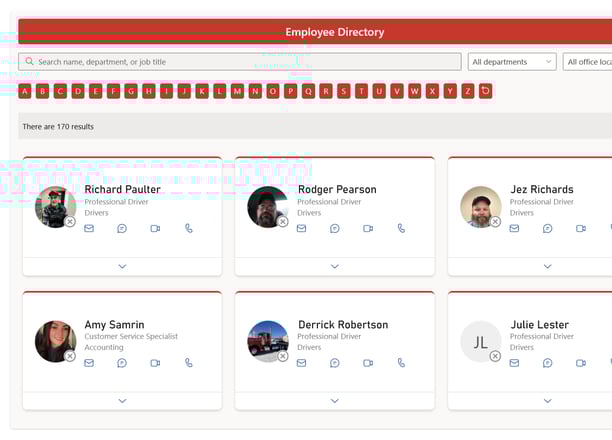
Task: Open chat with Jez Richards
Action: (548, 228)
